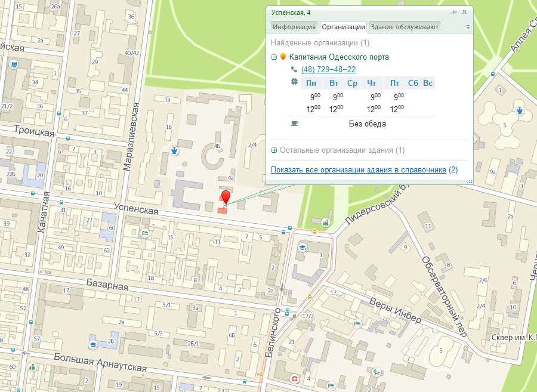537x392 pixels.
Task: Click the card's resize grip corner
Action: point(470,182)
